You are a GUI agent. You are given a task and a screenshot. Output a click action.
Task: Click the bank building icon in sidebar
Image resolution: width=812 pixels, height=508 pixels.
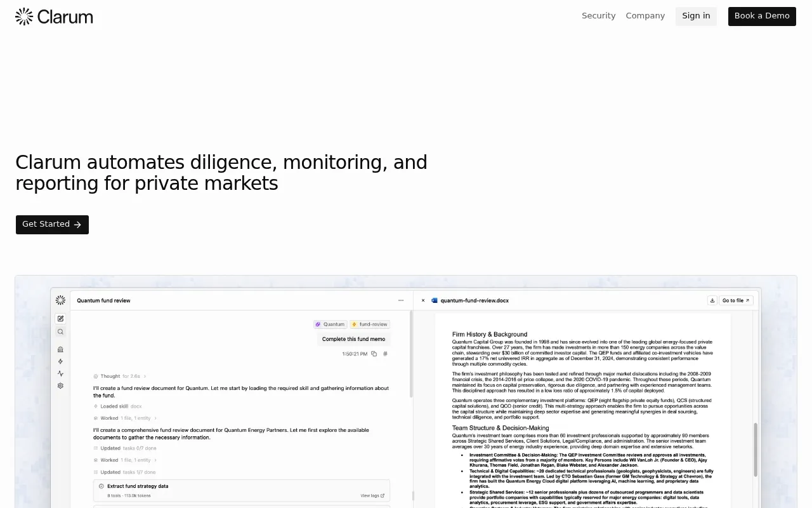[60, 349]
